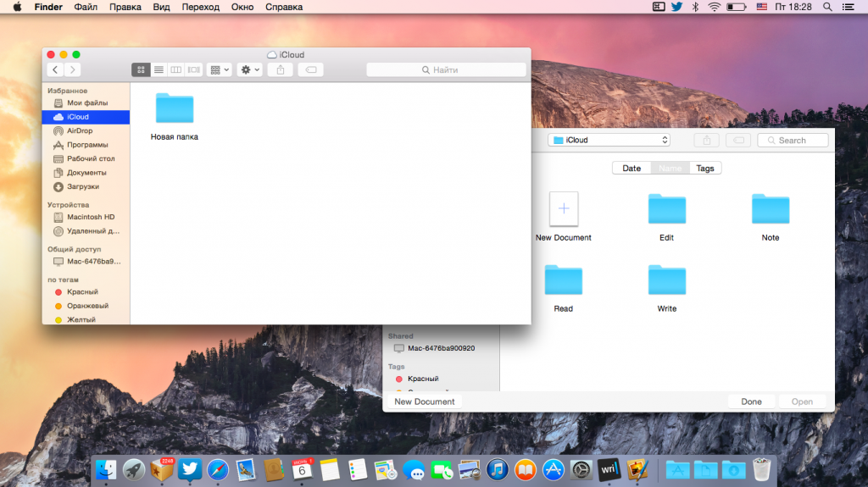Open AirDrop in the Finder sidebar

[x=80, y=130]
